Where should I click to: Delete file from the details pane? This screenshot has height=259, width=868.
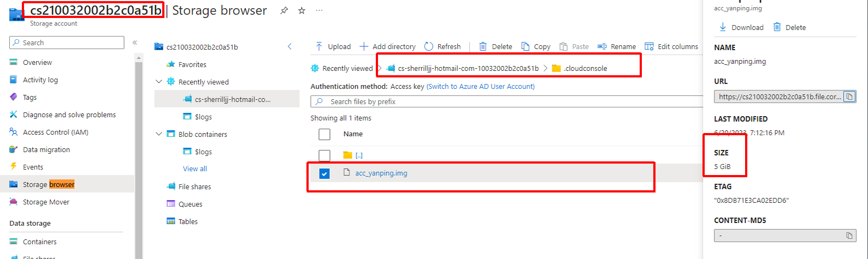click(x=789, y=27)
